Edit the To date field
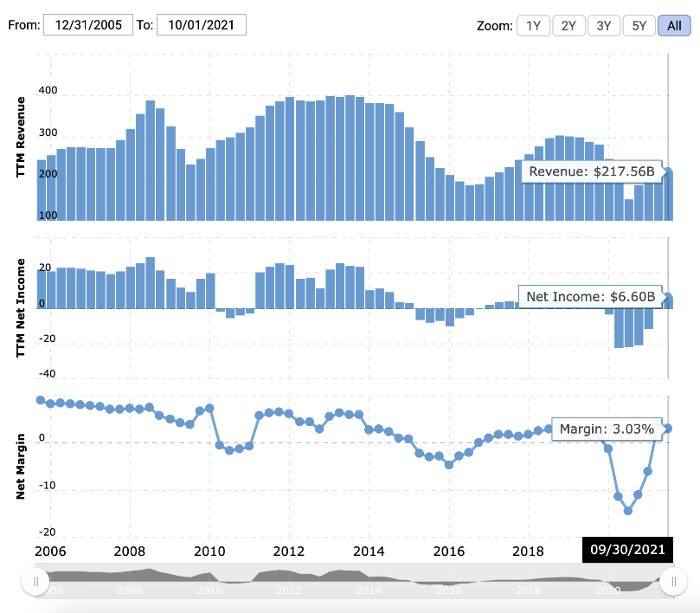Image resolution: width=700 pixels, height=613 pixels. [202, 24]
